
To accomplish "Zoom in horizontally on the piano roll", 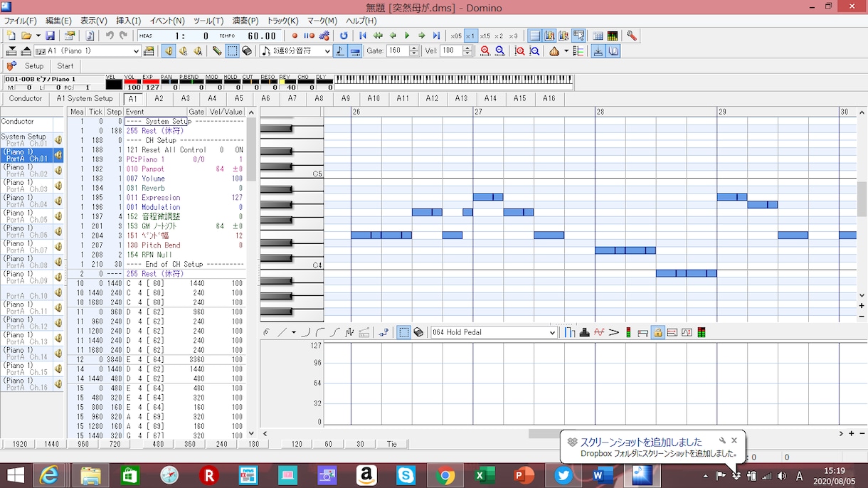I will 485,51.
